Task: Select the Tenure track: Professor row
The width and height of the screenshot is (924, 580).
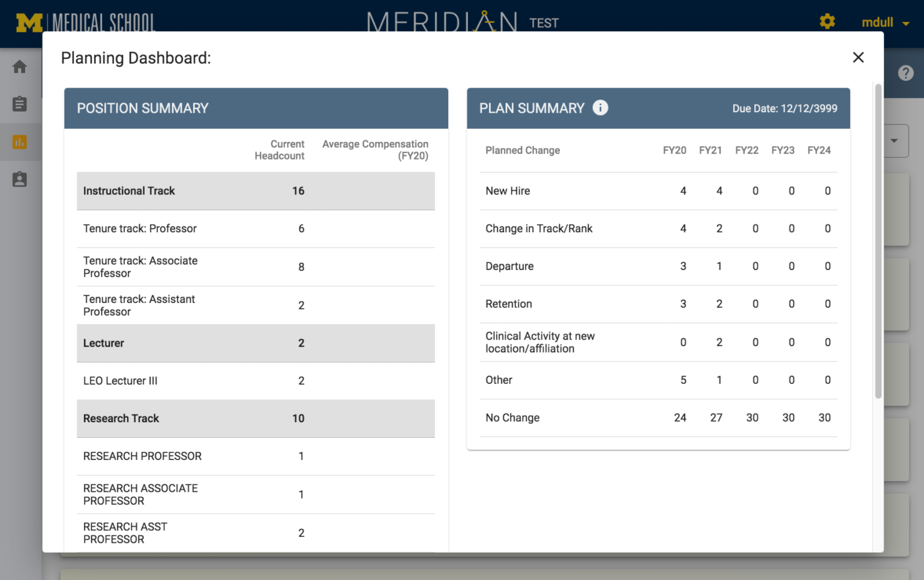Action: [x=256, y=229]
